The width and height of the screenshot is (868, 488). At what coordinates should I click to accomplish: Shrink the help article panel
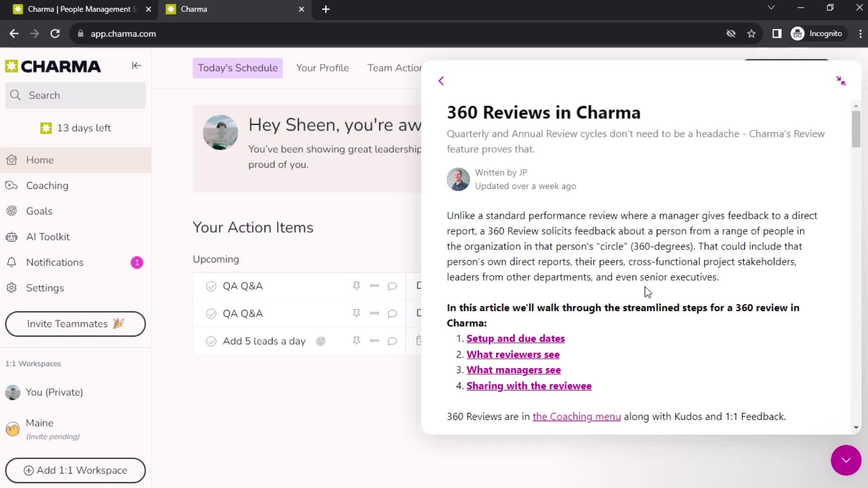pyautogui.click(x=841, y=81)
